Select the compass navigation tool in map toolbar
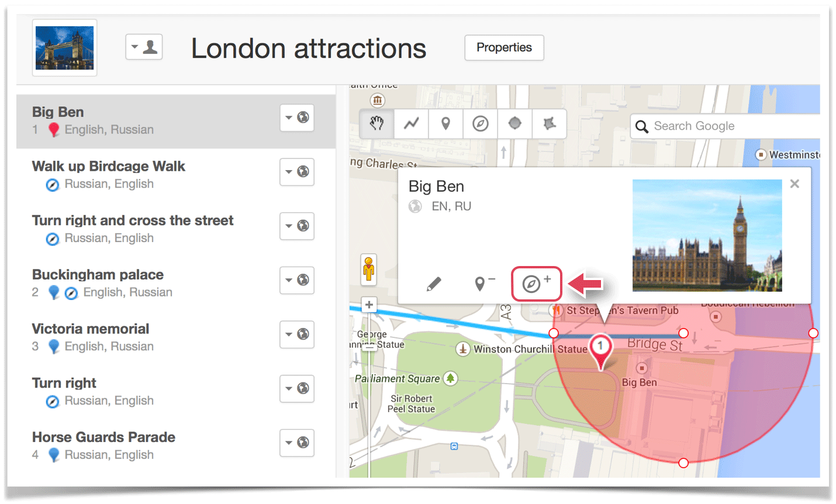 pos(481,123)
